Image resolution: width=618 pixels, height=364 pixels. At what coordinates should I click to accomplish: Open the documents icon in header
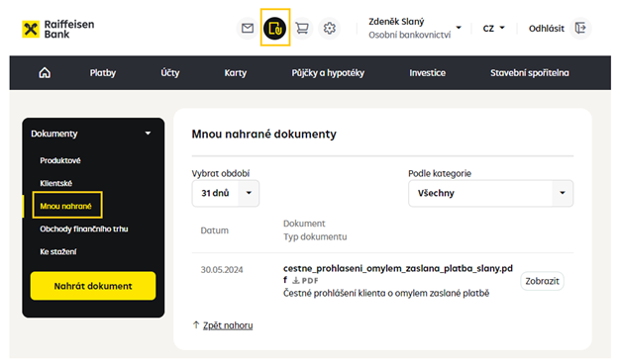pos(274,29)
